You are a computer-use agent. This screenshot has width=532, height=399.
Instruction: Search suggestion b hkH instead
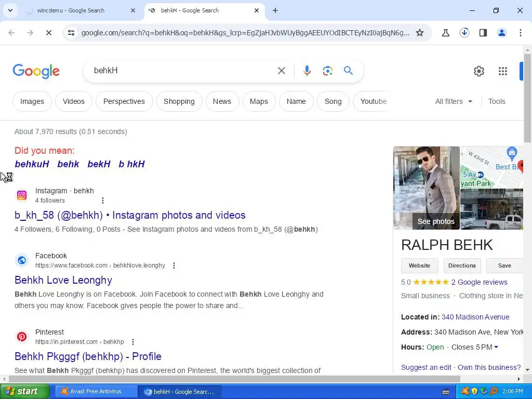[131, 164]
